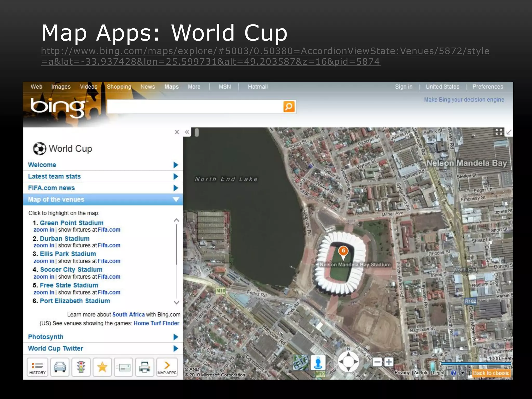Open the slide's bing.com maps URL

pos(265,56)
